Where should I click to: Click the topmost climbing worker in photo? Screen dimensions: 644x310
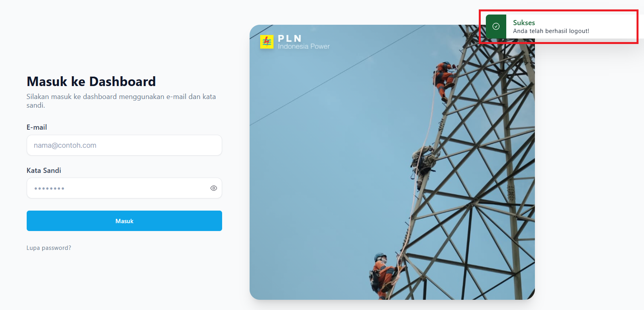[x=445, y=80]
